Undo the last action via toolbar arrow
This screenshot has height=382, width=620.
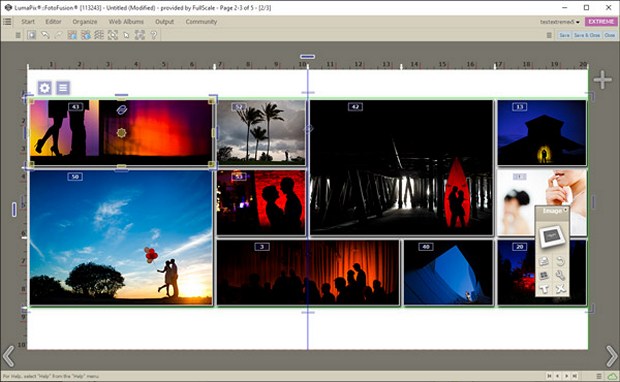click(x=45, y=35)
